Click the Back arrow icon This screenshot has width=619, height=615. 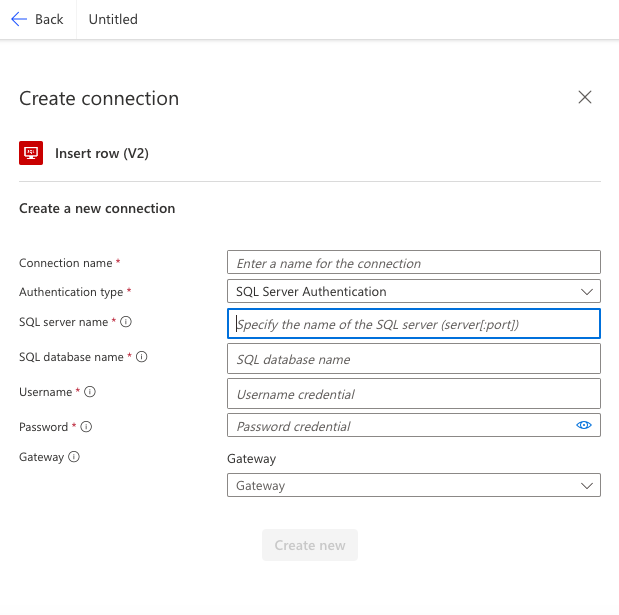coord(19,19)
